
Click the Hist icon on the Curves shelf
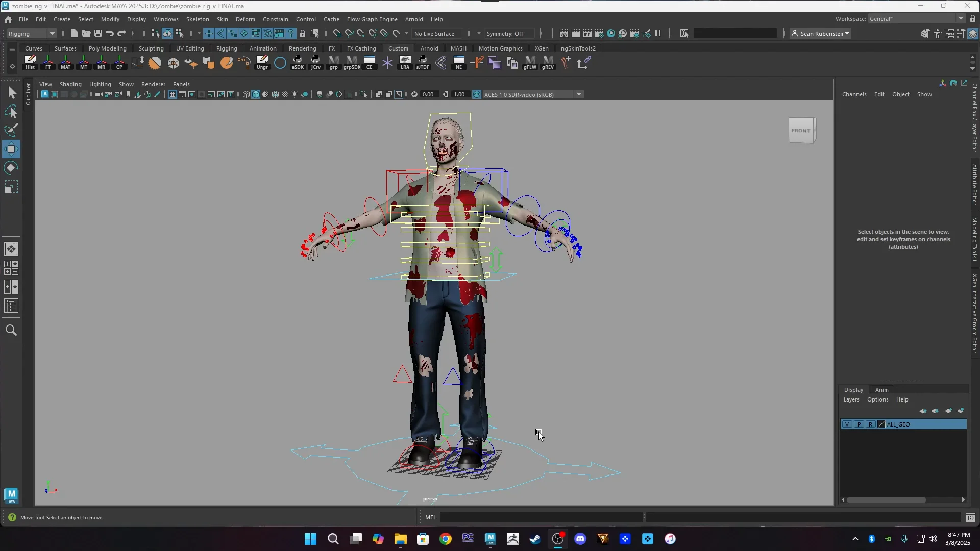30,62
